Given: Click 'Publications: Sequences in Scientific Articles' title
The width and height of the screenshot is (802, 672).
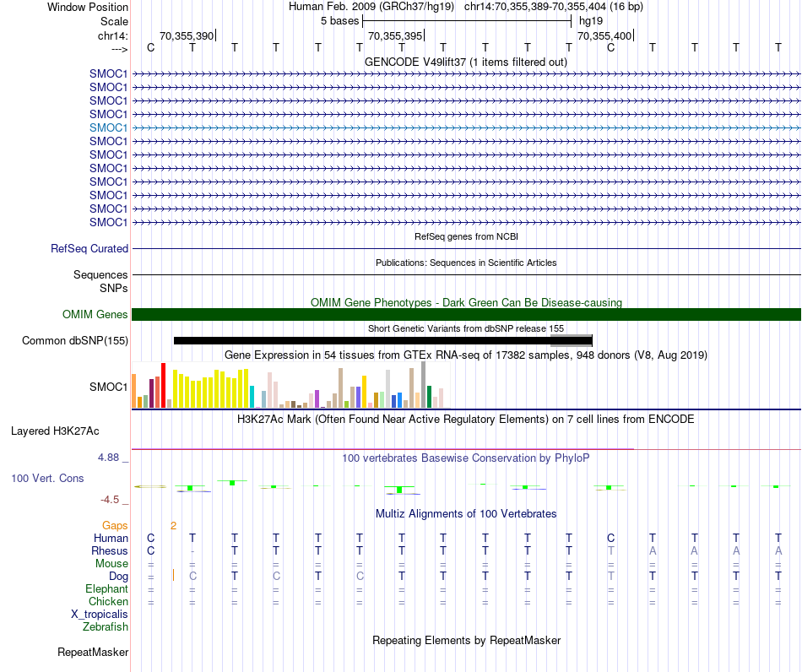Looking at the screenshot, I should [466, 263].
